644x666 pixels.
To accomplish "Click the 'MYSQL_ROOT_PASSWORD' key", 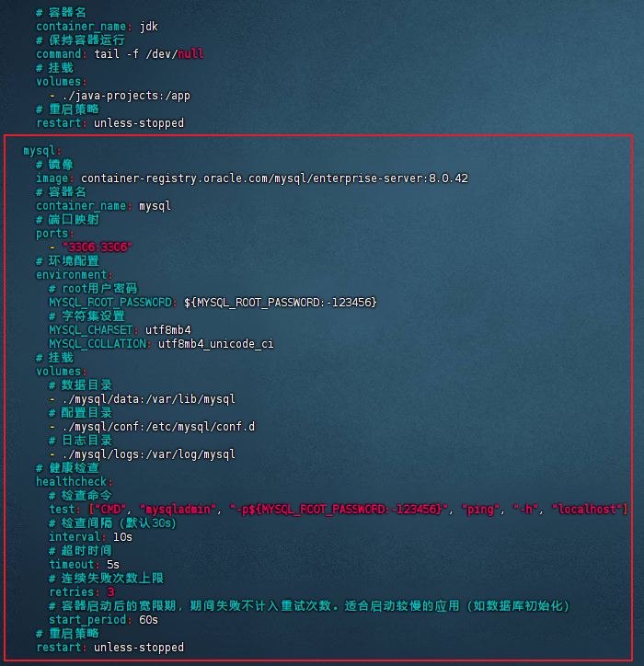I will pos(110,303).
